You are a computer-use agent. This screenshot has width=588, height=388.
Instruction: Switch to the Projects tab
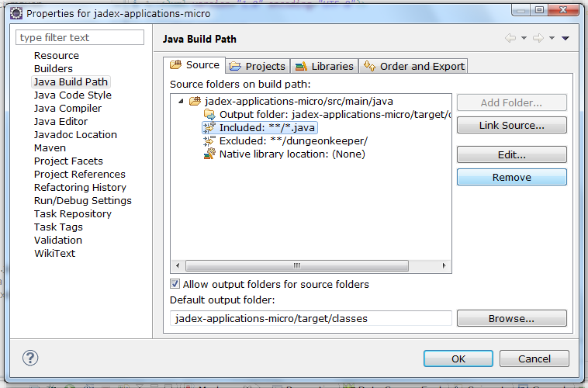[257, 66]
